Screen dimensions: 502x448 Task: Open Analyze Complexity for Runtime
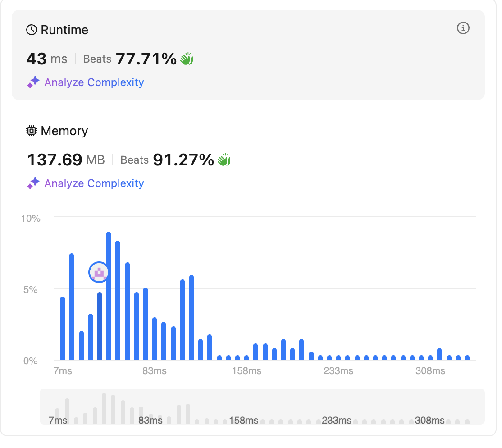tap(94, 82)
